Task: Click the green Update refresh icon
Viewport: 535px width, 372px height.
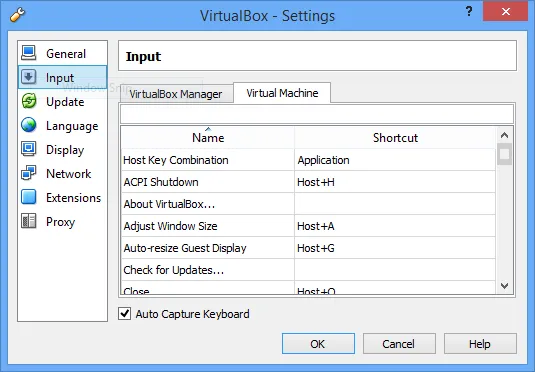Action: (x=29, y=101)
